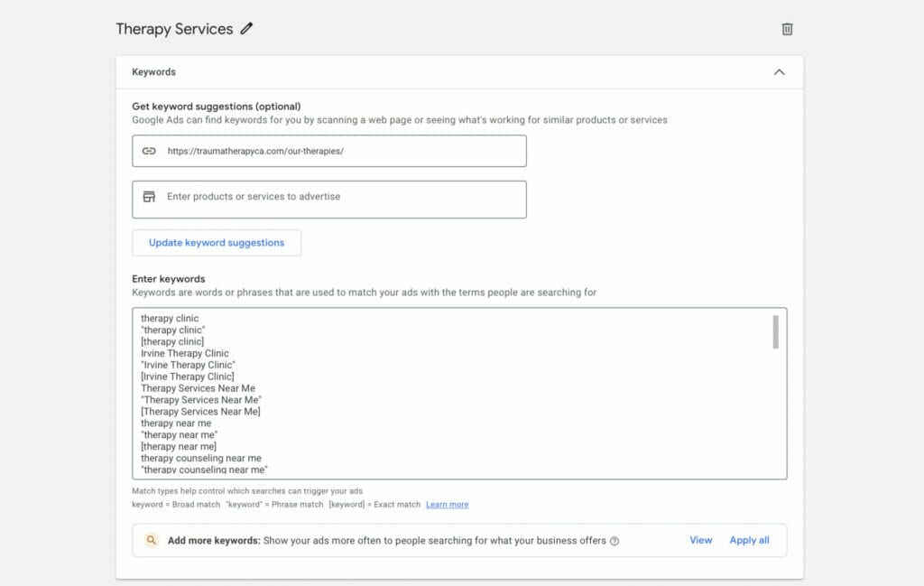Click the keywords box scrollbar thumb
Screen dimensions: 924x586
point(775,331)
